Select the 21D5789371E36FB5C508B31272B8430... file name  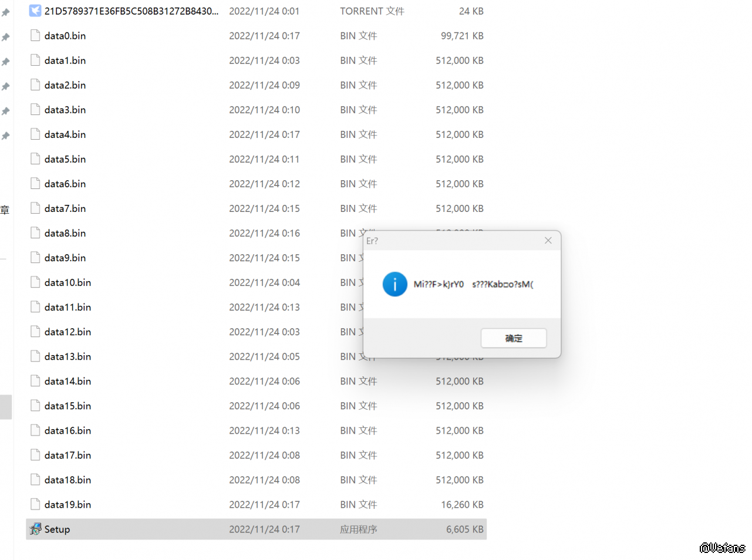point(131,11)
